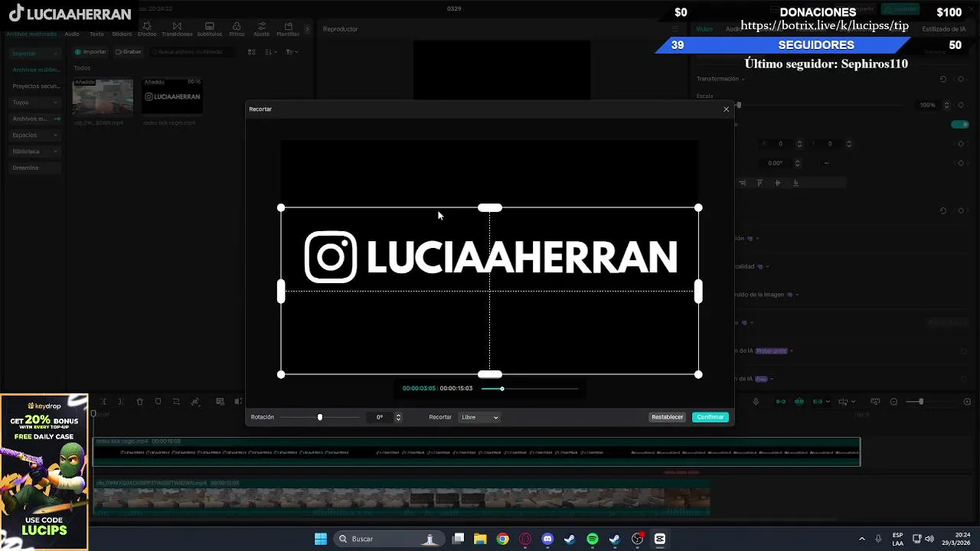Collapse the Importar sidebar section
Image resolution: width=980 pixels, height=551 pixels.
56,54
